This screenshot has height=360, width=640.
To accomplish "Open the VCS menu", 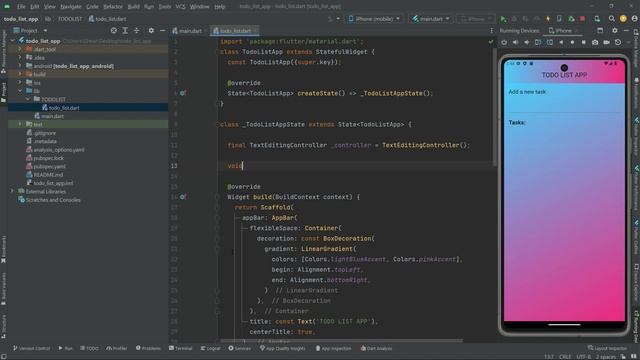I will 180,7.
